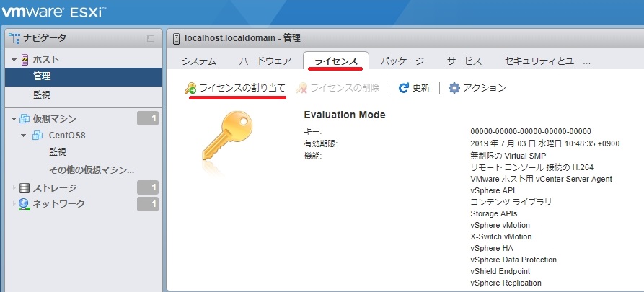The image size is (644, 292).
Task: Collapse the 仮想マシン tree node
Action: [14, 119]
